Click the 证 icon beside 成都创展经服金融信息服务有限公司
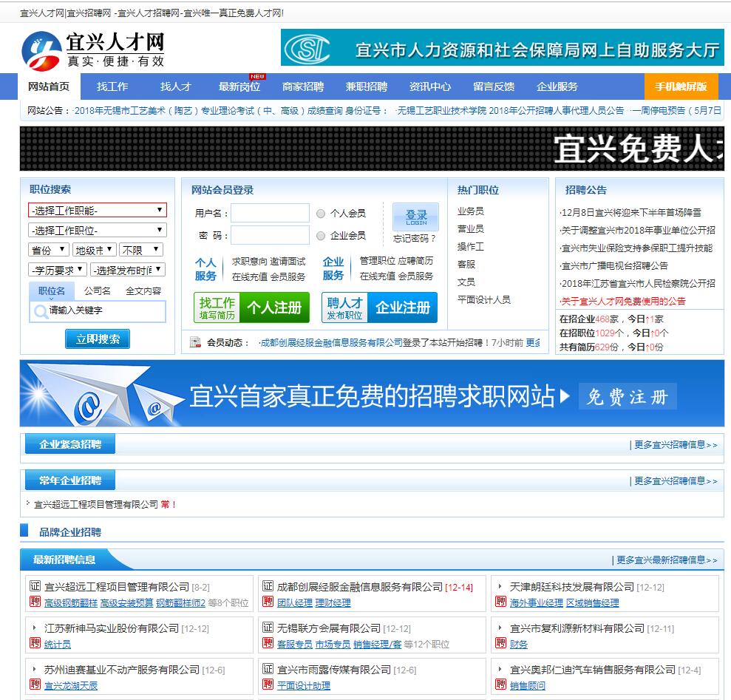The width and height of the screenshot is (731, 700). 268,585
